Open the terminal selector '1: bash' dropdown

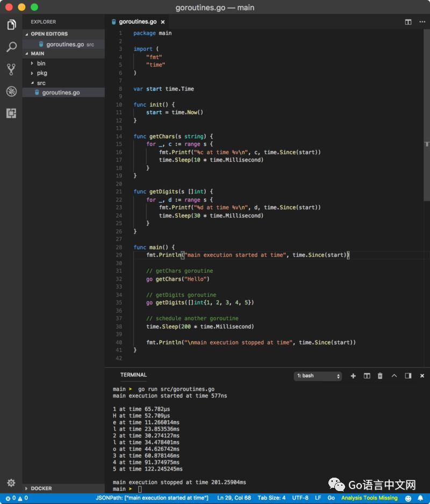(x=318, y=376)
